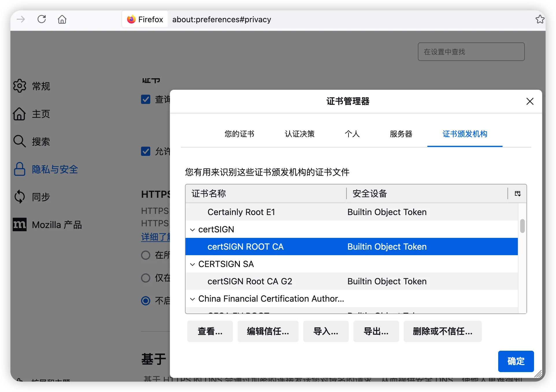
Task: Click the 编辑信任 button
Action: (268, 331)
